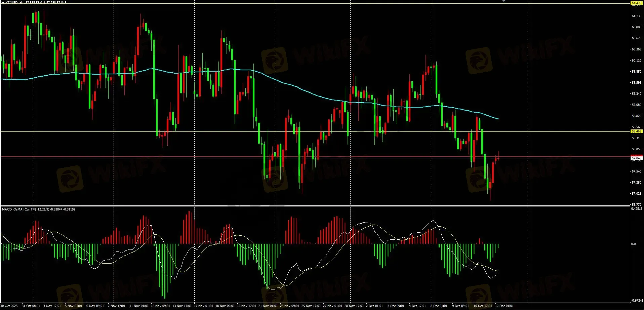Image resolution: width=644 pixels, height=310 pixels.
Task: Click the 59.080 price axis value
Action: (637, 105)
